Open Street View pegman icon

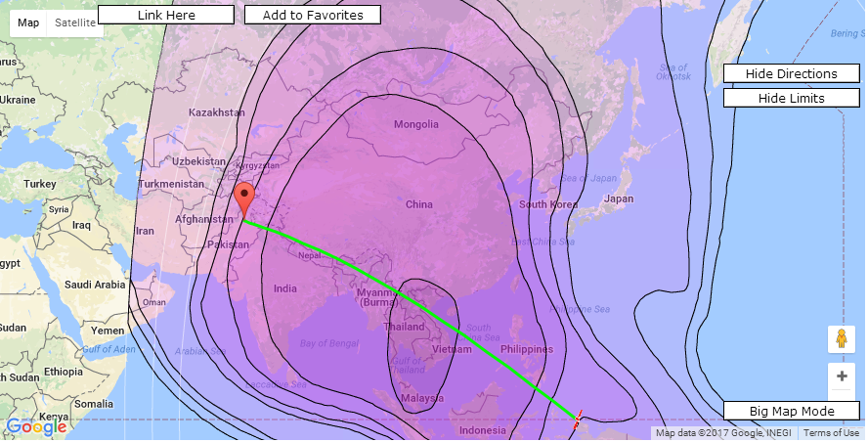(x=841, y=339)
